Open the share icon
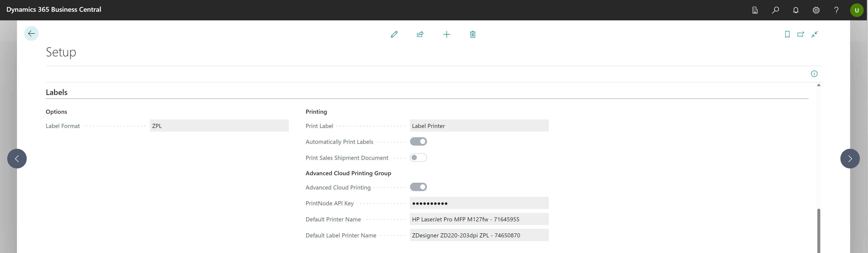868x253 pixels. 420,34
